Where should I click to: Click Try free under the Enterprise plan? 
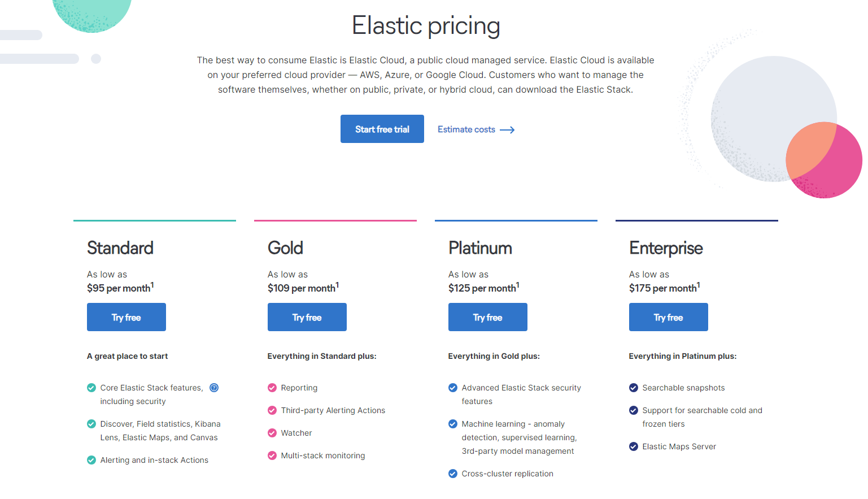[668, 317]
